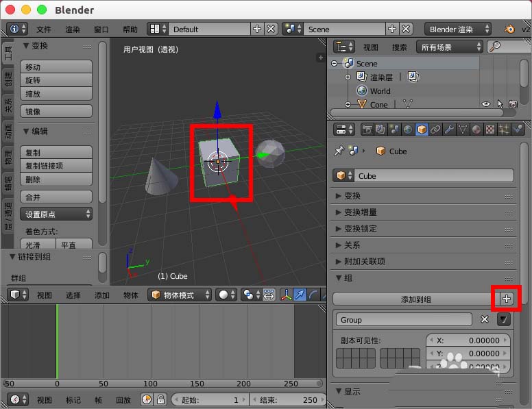Screen dimensions: 532x409
Task: Toggle automatic keyframe record button in timeline
Action: [147, 400]
